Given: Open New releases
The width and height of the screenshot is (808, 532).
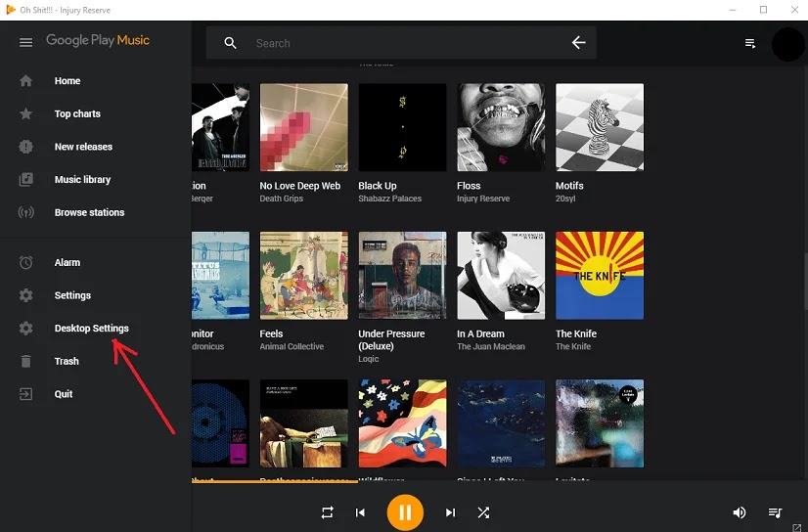Looking at the screenshot, I should tap(83, 147).
